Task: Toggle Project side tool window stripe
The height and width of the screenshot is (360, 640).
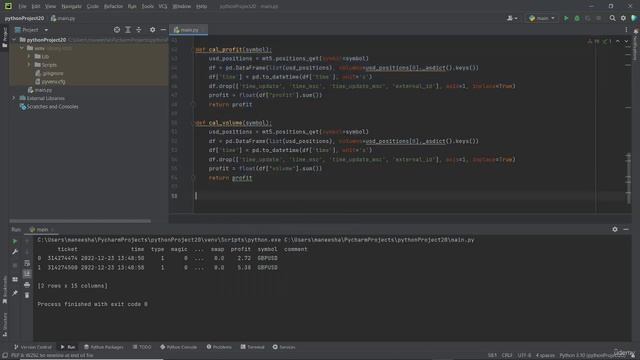Action: (x=4, y=37)
